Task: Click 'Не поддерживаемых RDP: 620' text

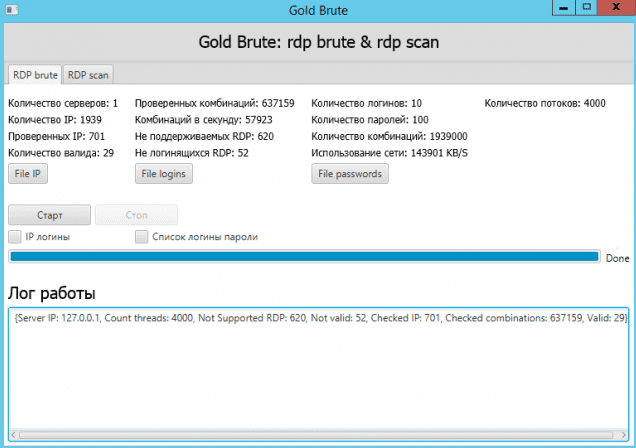Action: [204, 137]
